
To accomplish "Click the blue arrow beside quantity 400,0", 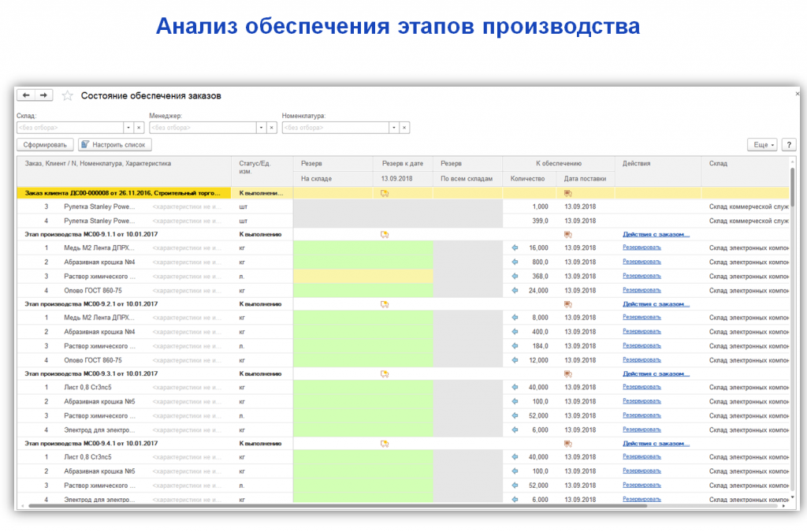I will [515, 332].
